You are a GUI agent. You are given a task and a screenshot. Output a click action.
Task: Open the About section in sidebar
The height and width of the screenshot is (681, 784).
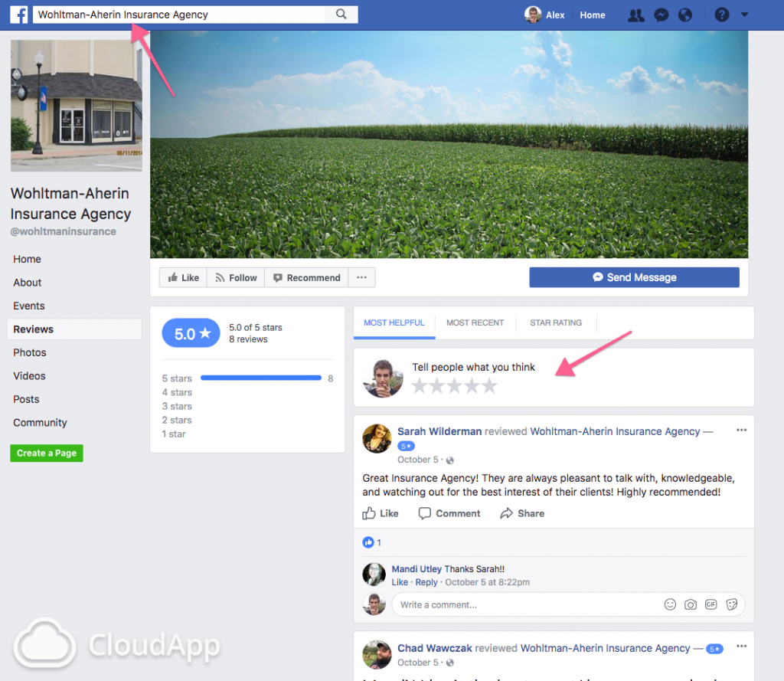click(28, 283)
